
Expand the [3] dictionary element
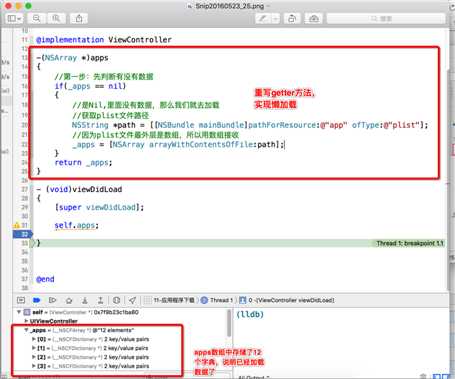(x=34, y=366)
